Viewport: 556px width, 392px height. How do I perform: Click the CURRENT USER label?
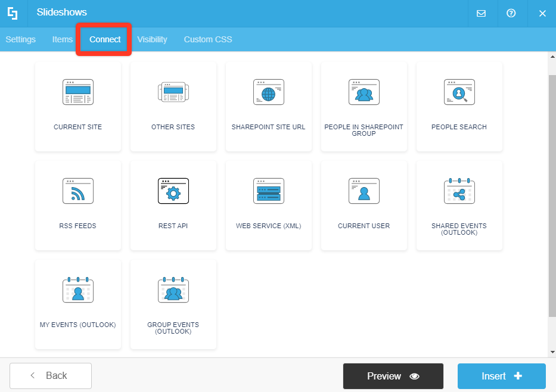click(x=364, y=226)
